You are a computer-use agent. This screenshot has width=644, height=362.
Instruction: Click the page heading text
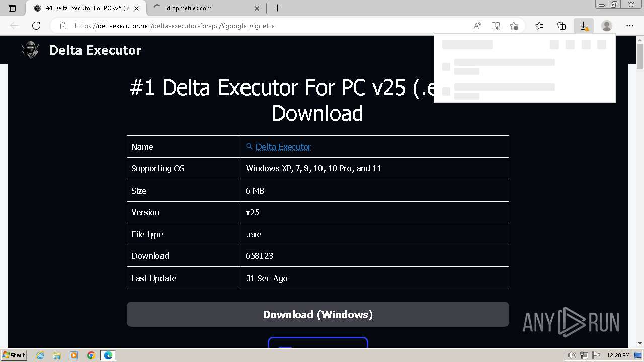[x=317, y=101]
